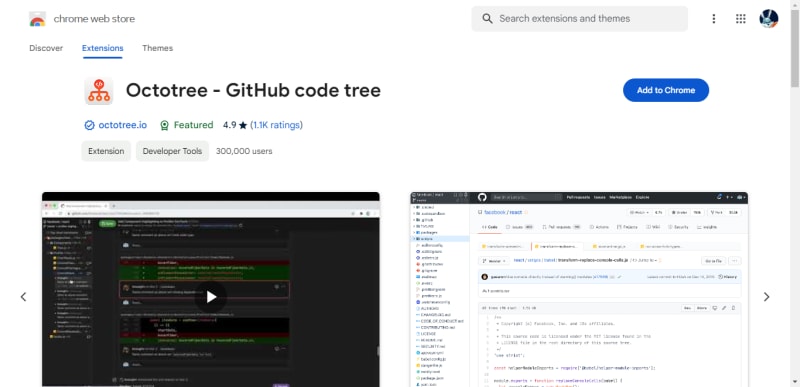Click the search magnifier icon
The height and width of the screenshot is (387, 800).
click(x=487, y=19)
